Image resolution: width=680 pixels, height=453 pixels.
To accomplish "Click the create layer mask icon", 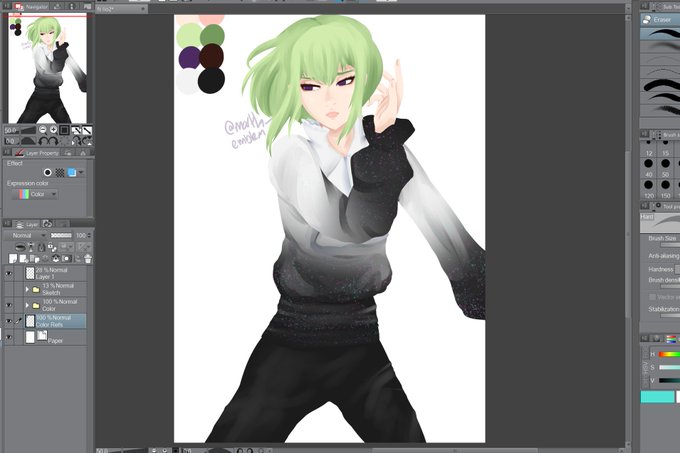I will click(66, 259).
